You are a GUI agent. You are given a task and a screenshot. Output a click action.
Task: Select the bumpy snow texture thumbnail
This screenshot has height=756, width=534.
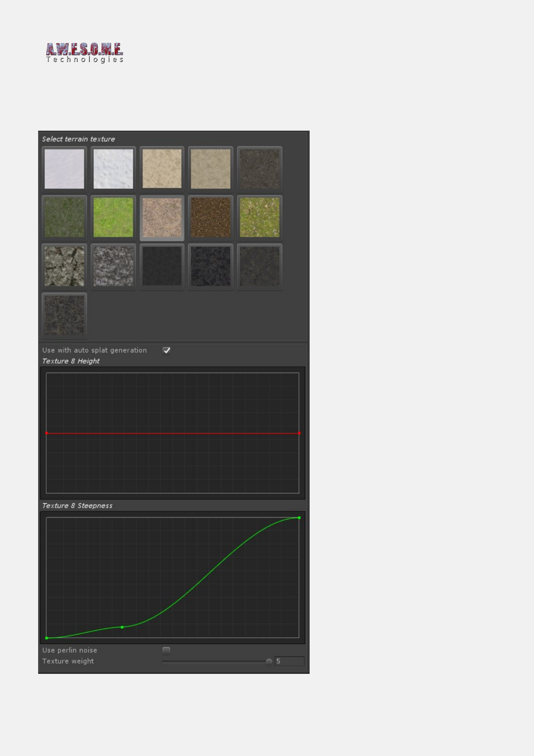point(113,169)
